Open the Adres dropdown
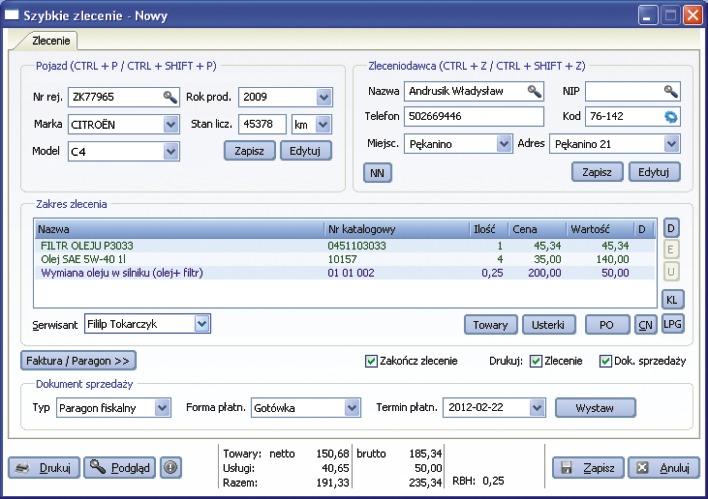The width and height of the screenshot is (708, 499). click(671, 144)
